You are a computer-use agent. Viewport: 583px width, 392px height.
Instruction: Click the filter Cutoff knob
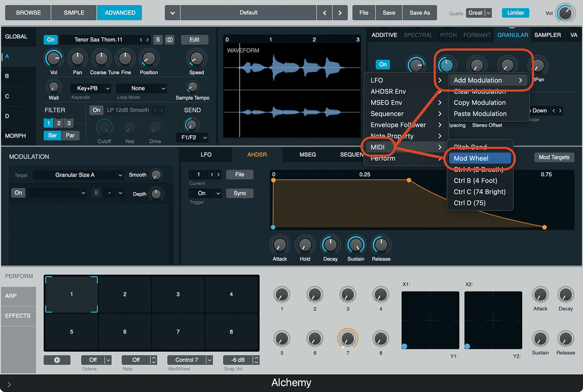(104, 127)
